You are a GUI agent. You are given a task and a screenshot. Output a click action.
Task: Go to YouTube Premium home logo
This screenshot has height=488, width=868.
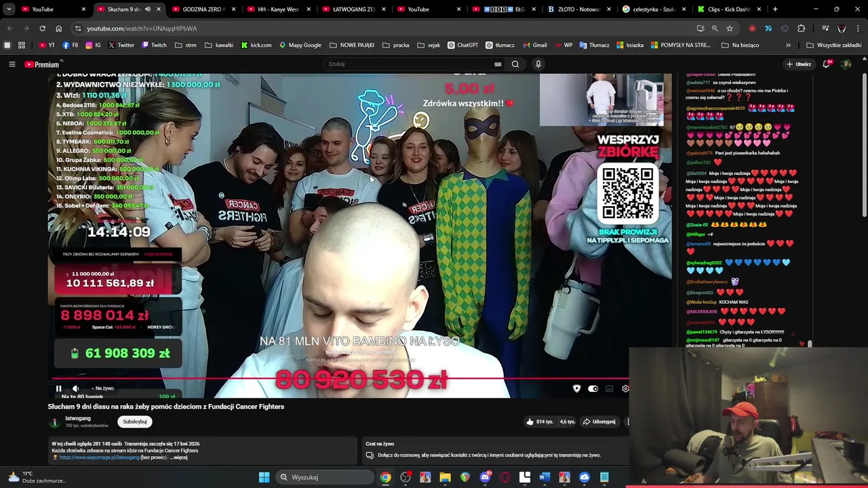coord(42,64)
